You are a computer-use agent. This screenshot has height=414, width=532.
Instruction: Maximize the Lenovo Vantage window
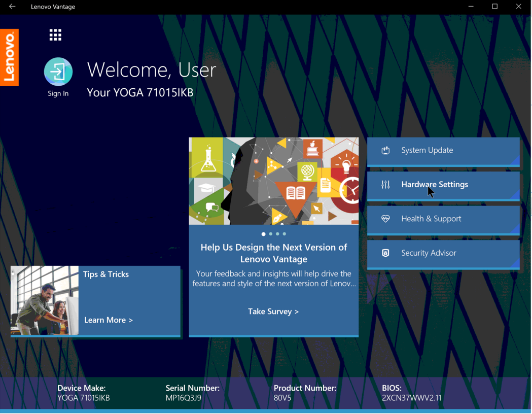(x=494, y=7)
